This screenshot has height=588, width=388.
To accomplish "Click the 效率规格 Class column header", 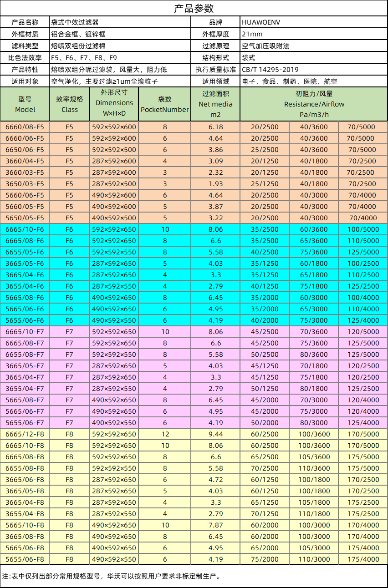I will [69, 104].
